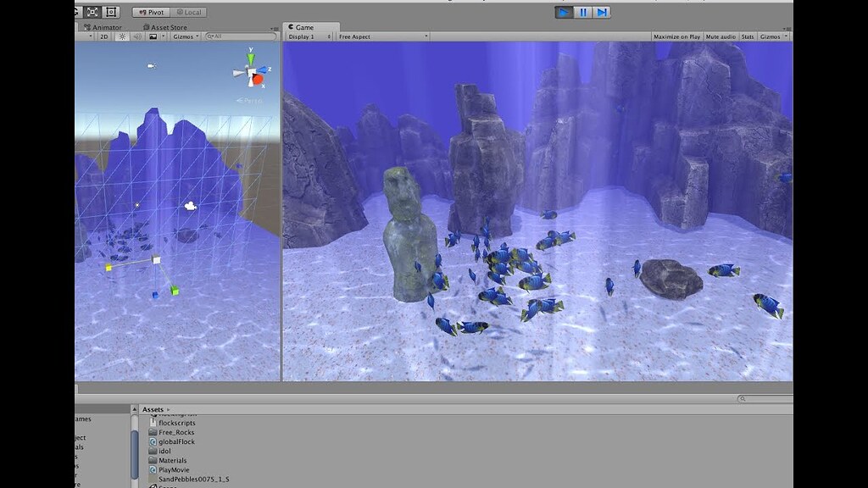This screenshot has width=868, height=488.
Task: Click the image effects icon in Scene toolbar
Action: click(x=155, y=36)
